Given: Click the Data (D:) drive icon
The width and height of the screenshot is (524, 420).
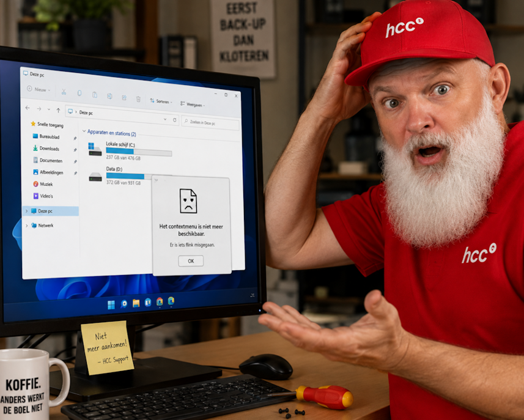Looking at the screenshot, I should click(95, 177).
